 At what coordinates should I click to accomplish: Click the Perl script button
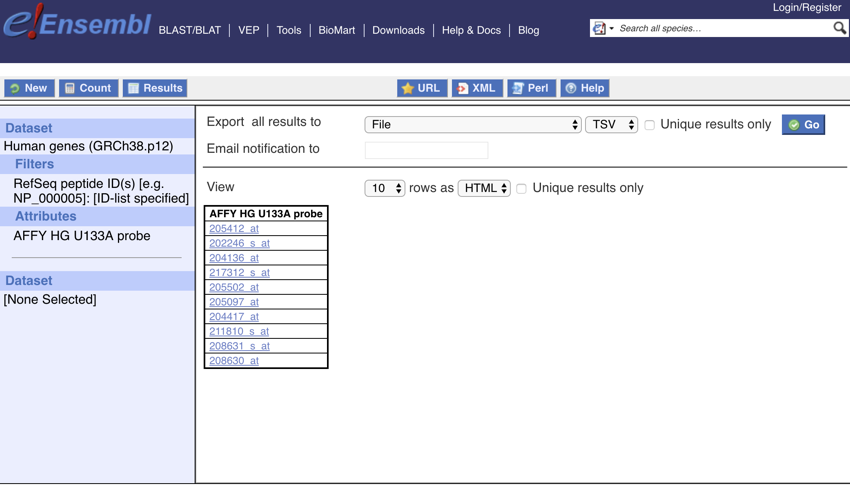pyautogui.click(x=531, y=88)
